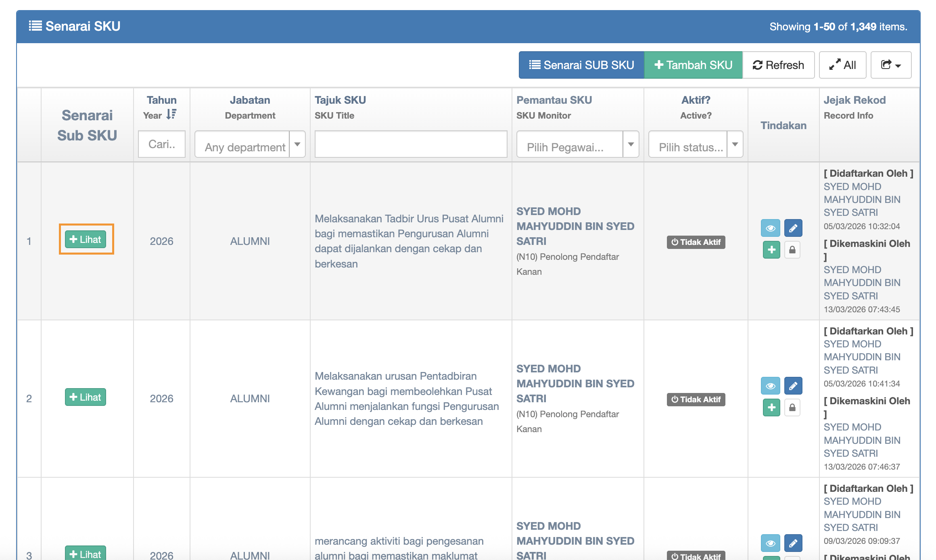The image size is (936, 560).
Task: Click Tambah SKU button
Action: click(693, 65)
